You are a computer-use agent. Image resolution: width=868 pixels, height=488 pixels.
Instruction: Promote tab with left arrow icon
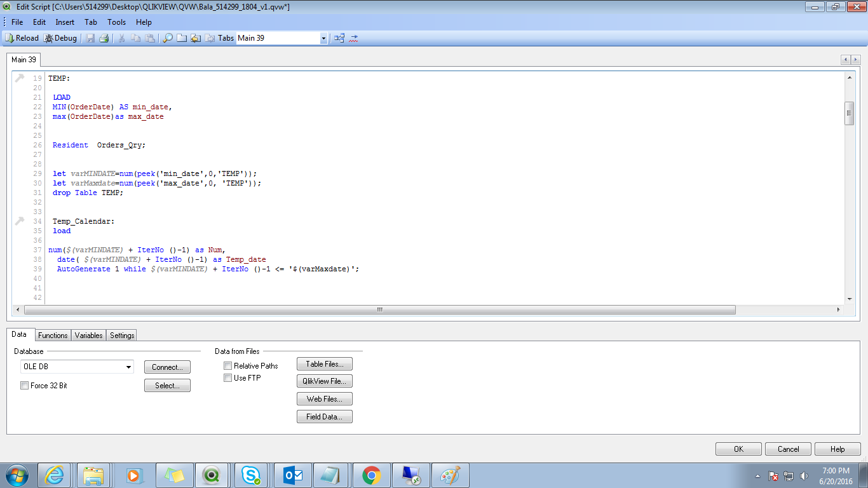(196, 38)
